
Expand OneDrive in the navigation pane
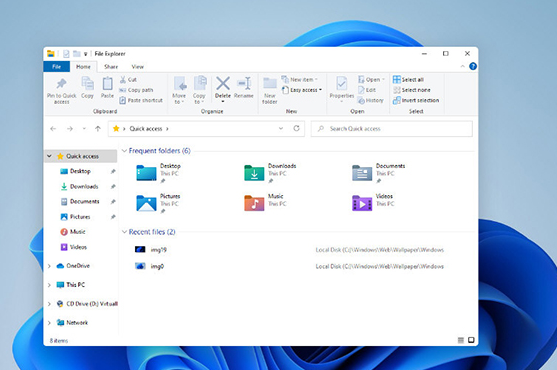pos(49,266)
